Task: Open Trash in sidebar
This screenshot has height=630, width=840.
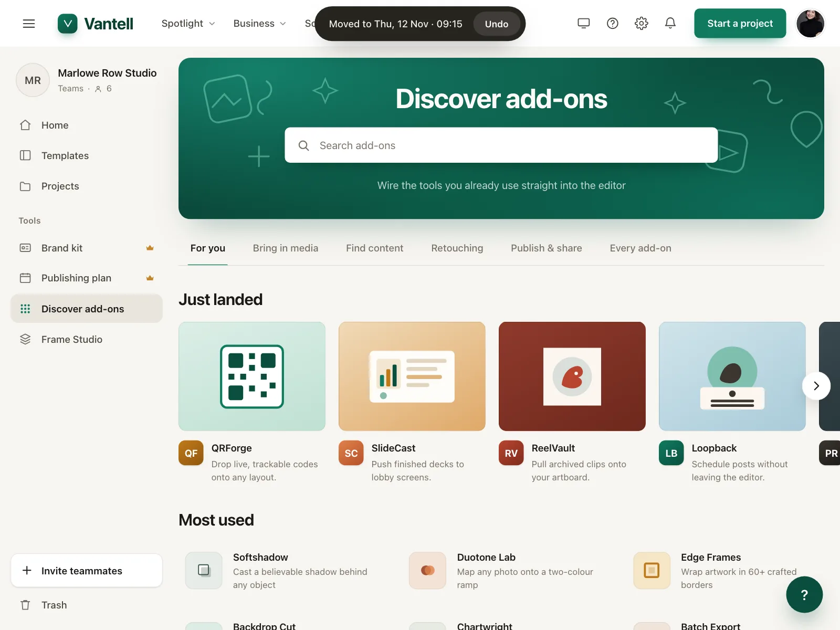Action: (87, 605)
